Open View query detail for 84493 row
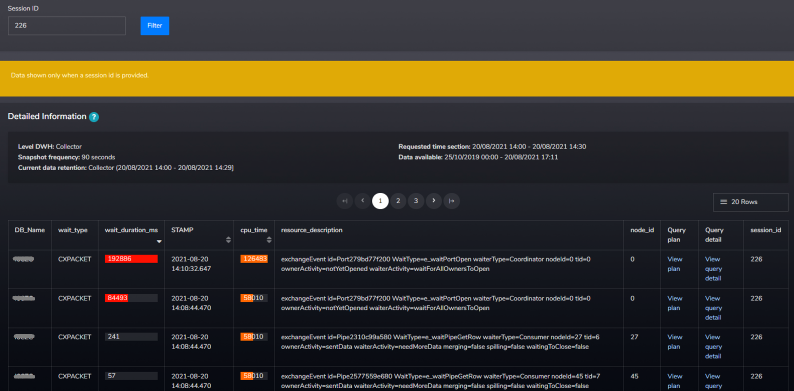The image size is (794, 391). [x=713, y=308]
